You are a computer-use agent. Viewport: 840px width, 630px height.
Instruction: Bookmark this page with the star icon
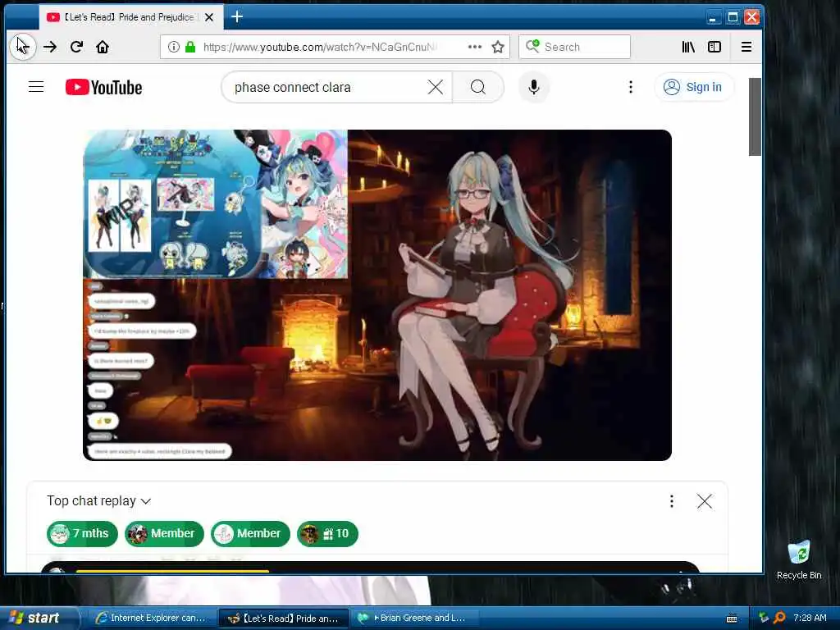(x=498, y=47)
